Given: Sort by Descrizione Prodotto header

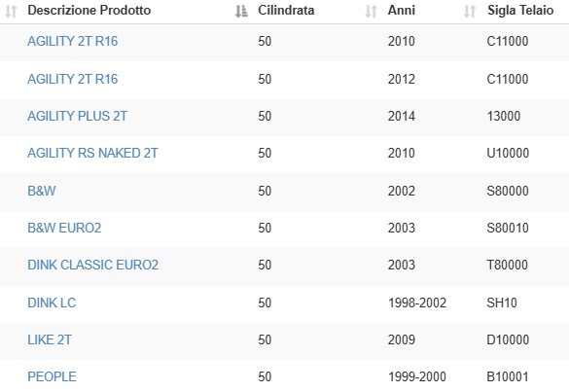Looking at the screenshot, I should [89, 10].
